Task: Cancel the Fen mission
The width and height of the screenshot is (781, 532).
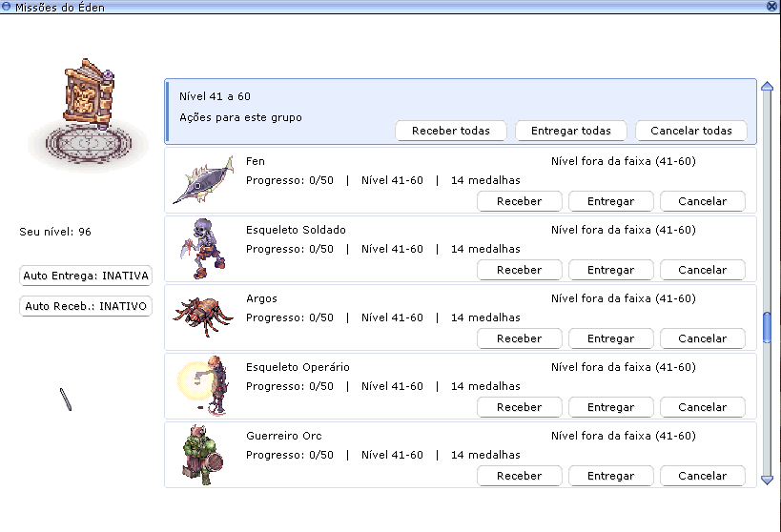Action: (x=703, y=201)
